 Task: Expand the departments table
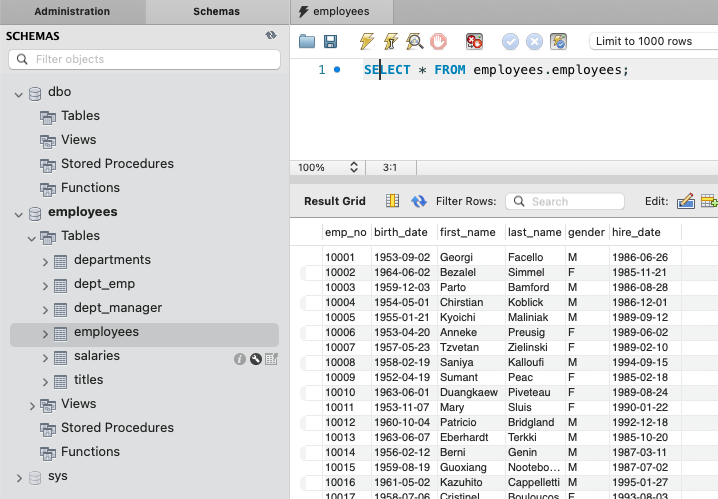(x=45, y=262)
